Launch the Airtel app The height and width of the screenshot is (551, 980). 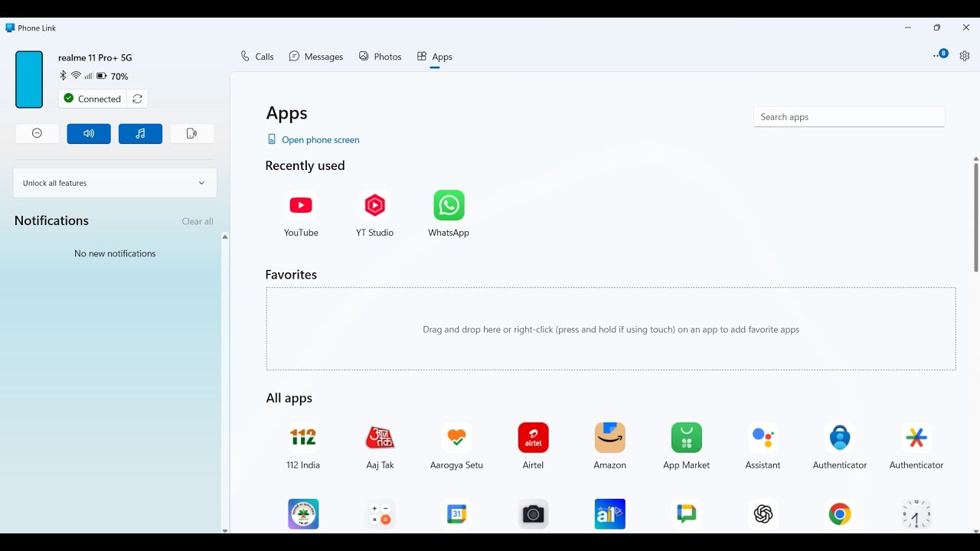point(533,446)
